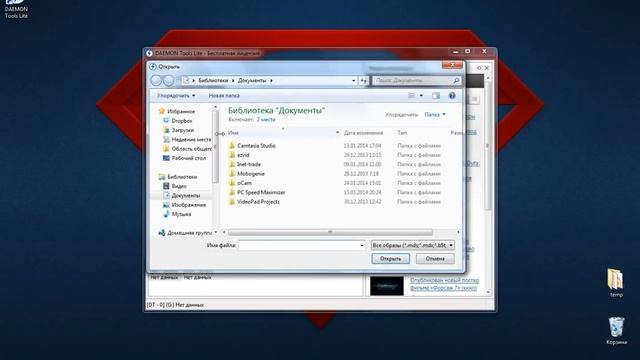Open the file name history dropdown arrow
This screenshot has width=640, height=360.
pos(362,245)
